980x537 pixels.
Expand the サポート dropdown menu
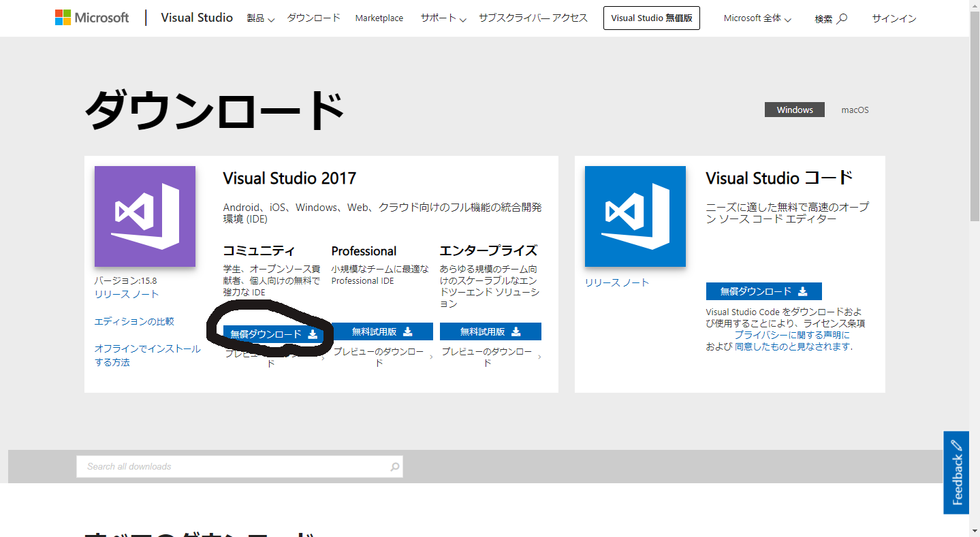click(443, 18)
